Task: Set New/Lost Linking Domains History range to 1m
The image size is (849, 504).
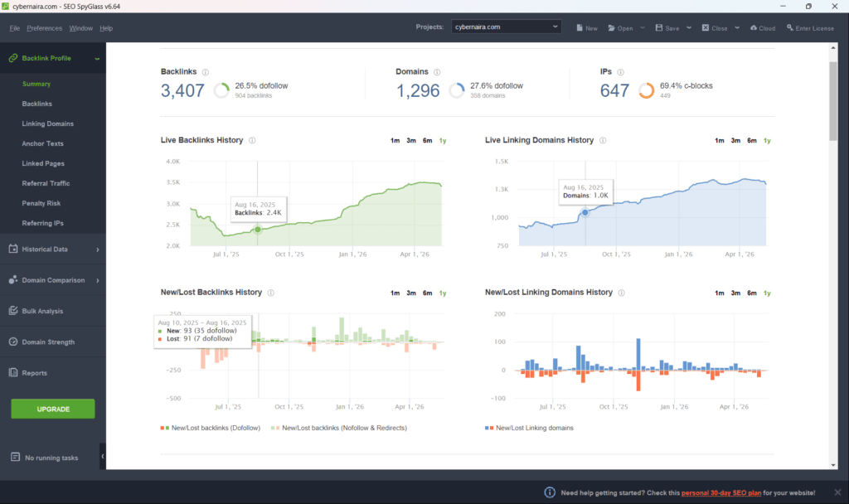Action: pos(719,293)
